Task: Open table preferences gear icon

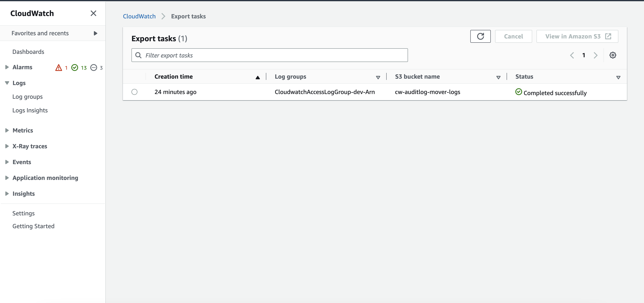Action: coord(612,55)
